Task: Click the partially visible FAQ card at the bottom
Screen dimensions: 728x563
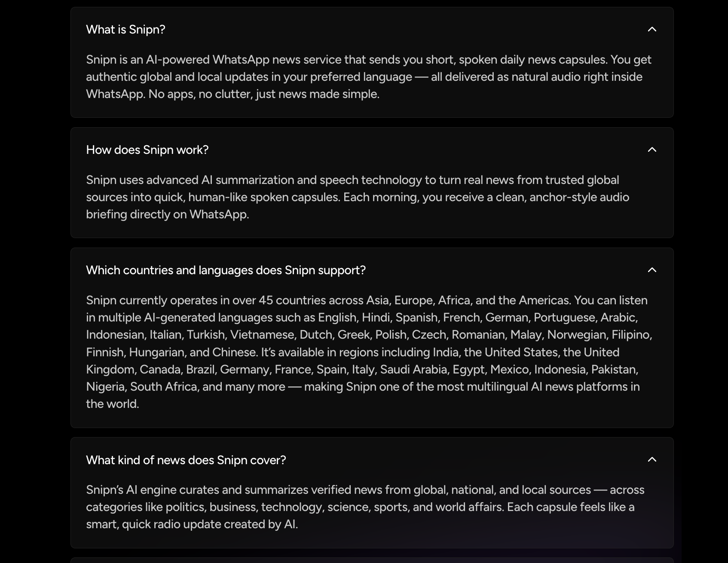Action: pyautogui.click(x=372, y=560)
